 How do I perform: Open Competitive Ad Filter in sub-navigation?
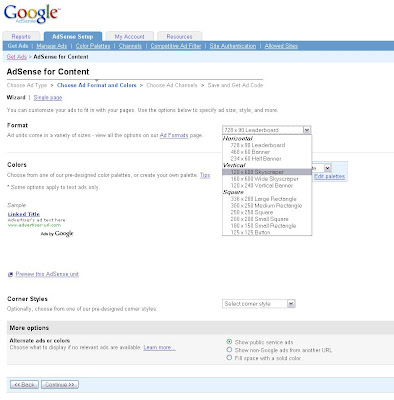point(176,46)
